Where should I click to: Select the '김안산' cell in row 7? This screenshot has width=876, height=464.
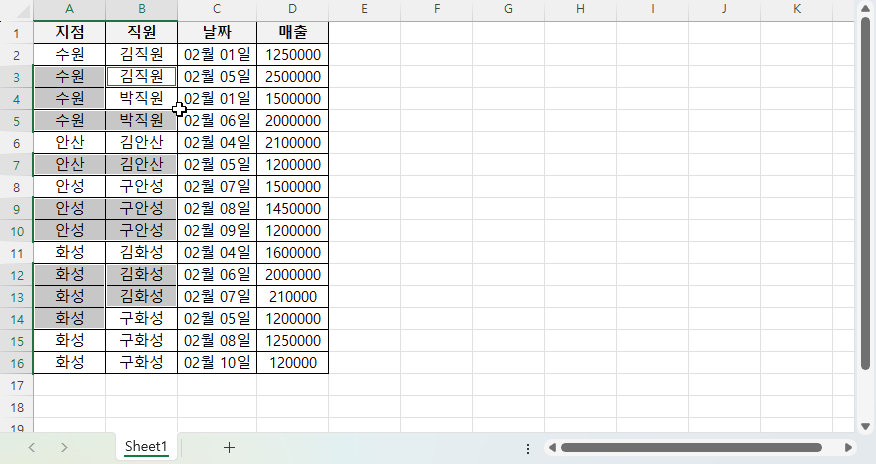141,165
